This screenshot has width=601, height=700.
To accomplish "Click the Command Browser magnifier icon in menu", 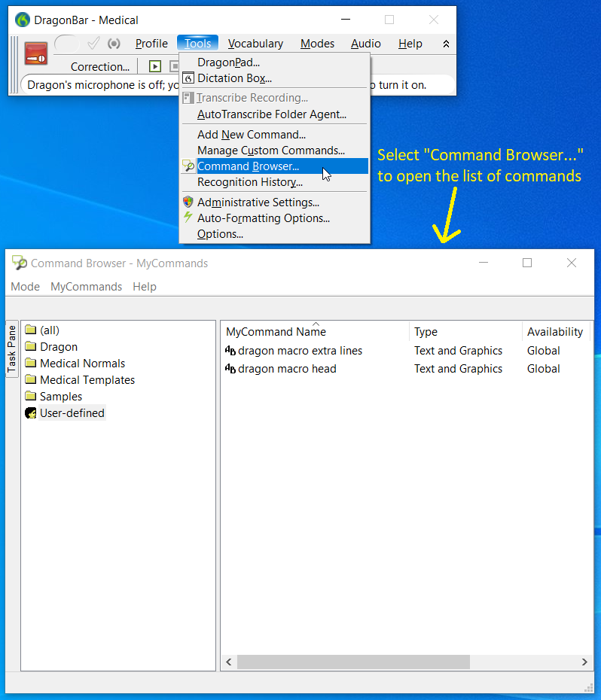I will pyautogui.click(x=188, y=166).
